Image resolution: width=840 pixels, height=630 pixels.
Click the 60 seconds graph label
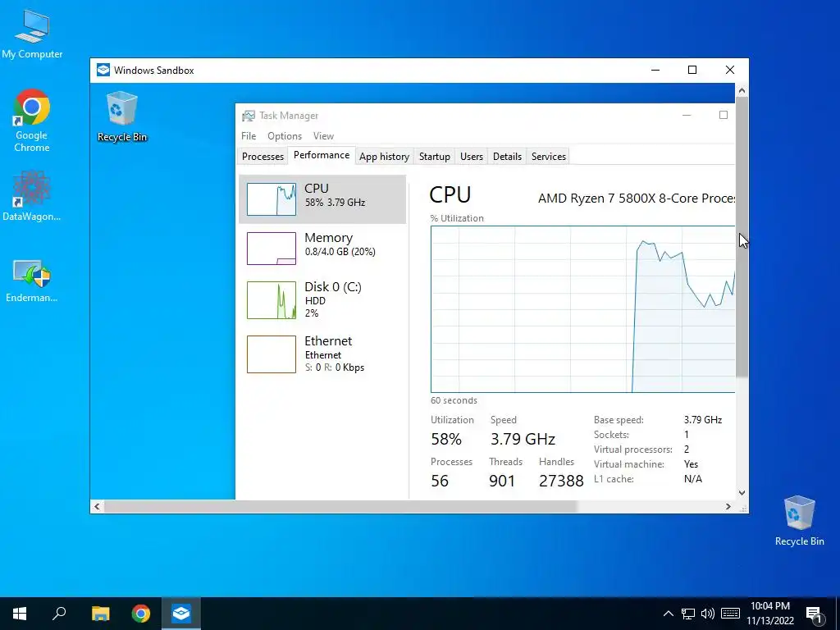click(x=454, y=400)
